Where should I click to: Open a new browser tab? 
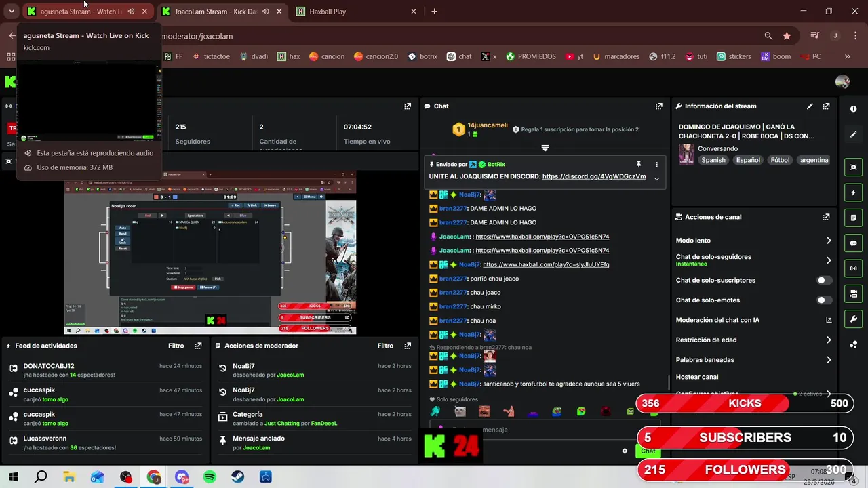[435, 12]
